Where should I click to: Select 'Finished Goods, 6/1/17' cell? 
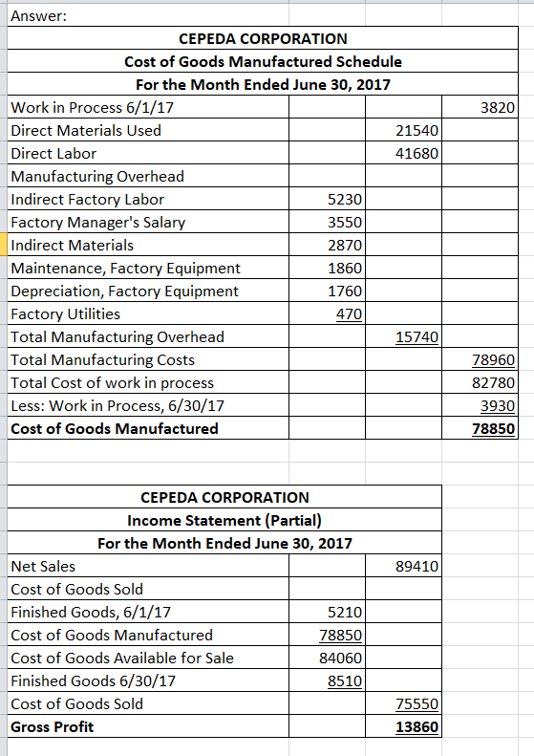coord(148,612)
